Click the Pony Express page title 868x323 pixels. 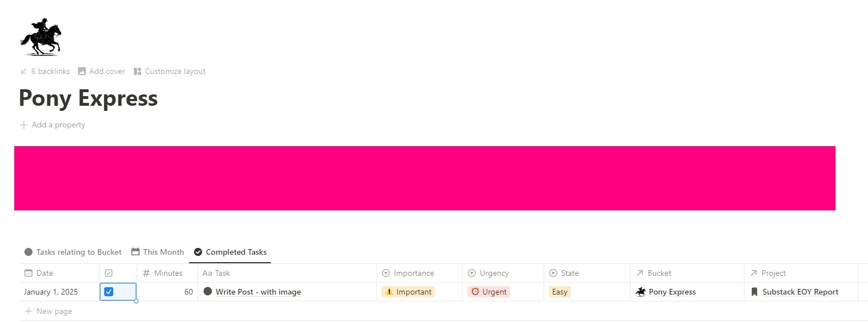pyautogui.click(x=88, y=98)
